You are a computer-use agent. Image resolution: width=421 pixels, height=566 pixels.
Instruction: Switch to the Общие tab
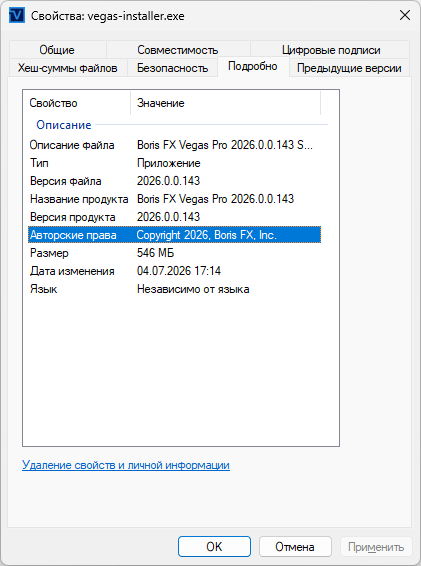(57, 49)
